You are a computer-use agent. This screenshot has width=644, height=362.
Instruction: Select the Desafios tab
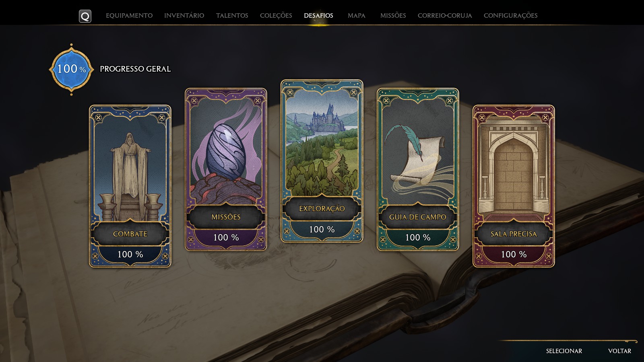coord(318,15)
